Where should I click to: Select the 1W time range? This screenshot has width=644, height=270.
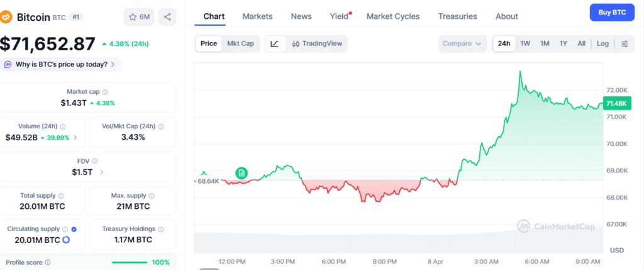pyautogui.click(x=525, y=43)
